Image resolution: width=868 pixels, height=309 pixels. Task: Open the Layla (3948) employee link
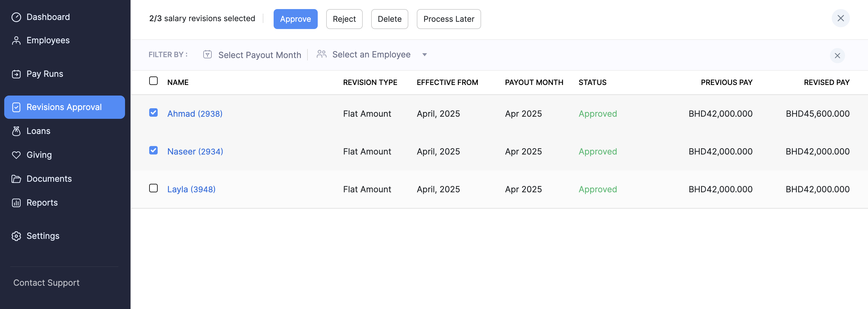pyautogui.click(x=191, y=189)
